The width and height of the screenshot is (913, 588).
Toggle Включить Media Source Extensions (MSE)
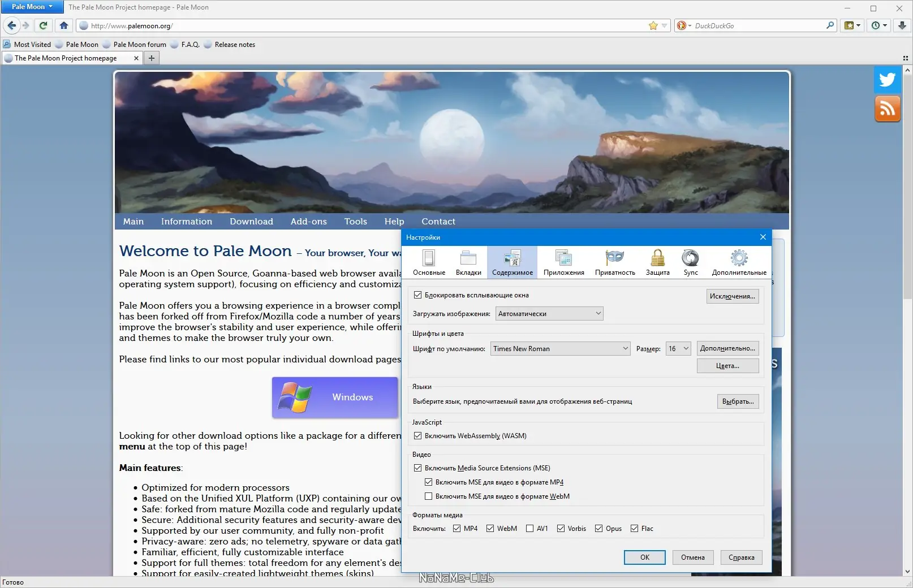(418, 468)
